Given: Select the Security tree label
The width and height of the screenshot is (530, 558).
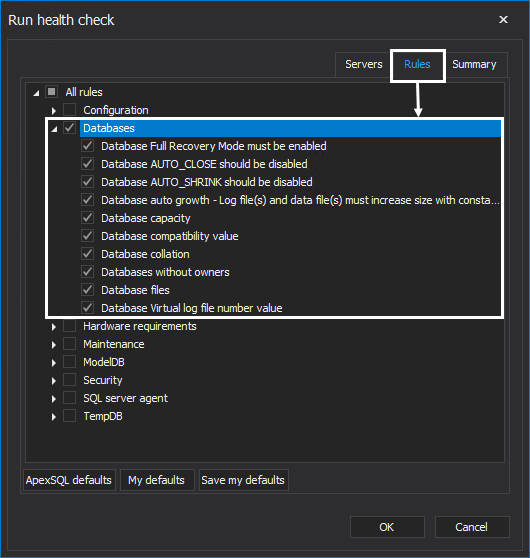Looking at the screenshot, I should [103, 380].
